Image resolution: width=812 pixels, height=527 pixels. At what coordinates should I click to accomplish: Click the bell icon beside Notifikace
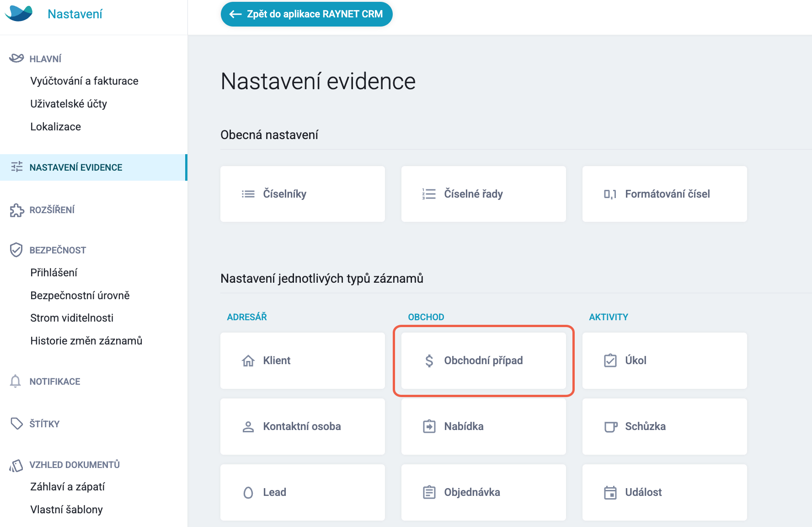pyautogui.click(x=16, y=381)
